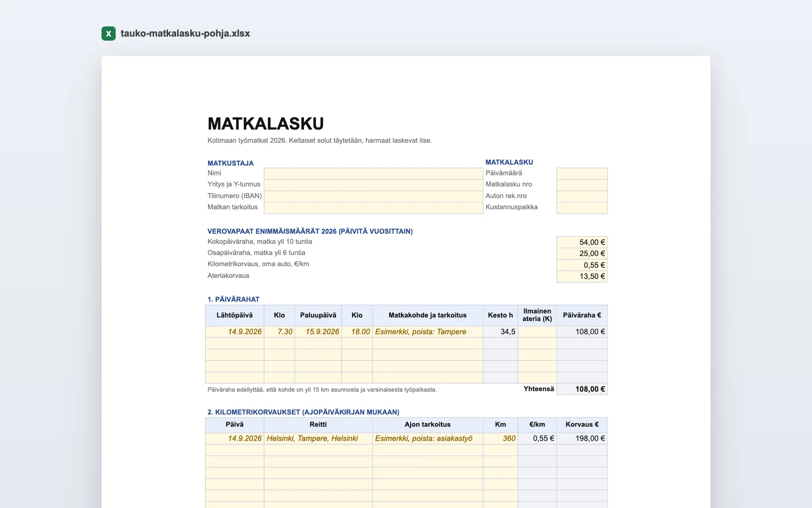Screen dimensions: 812x508
Task: Click the MATKUSTAJA section heading
Action: coord(230,163)
